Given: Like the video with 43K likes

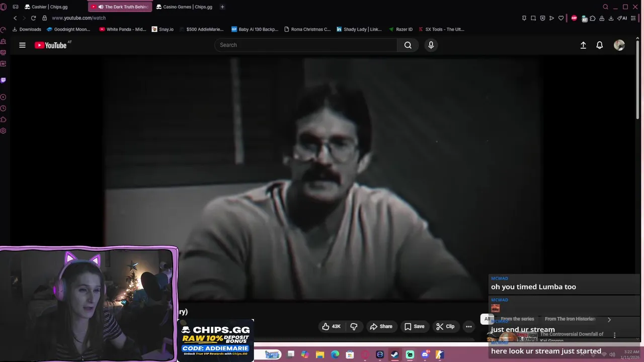Looking at the screenshot, I should click(x=332, y=326).
